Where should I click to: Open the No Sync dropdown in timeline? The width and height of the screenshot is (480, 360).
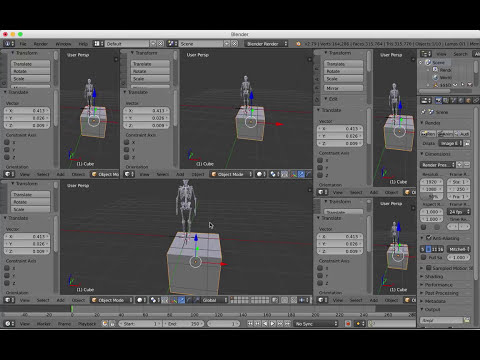coord(316,324)
